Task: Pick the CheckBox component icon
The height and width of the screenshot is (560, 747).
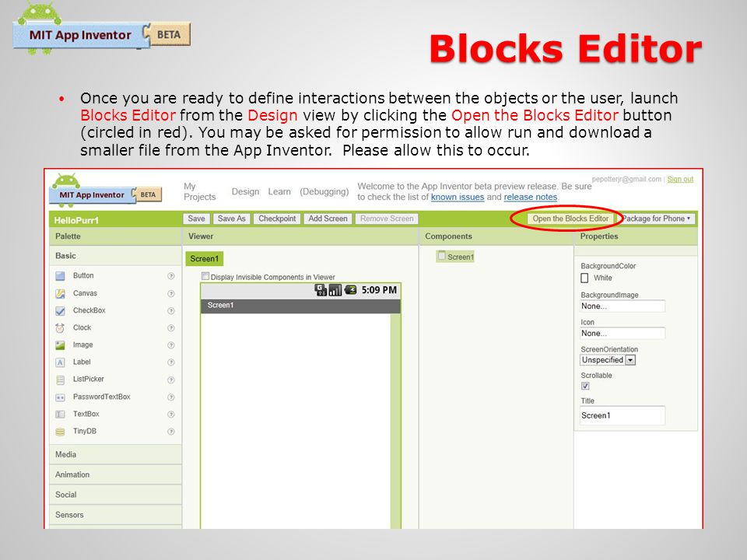Action: coord(60,311)
